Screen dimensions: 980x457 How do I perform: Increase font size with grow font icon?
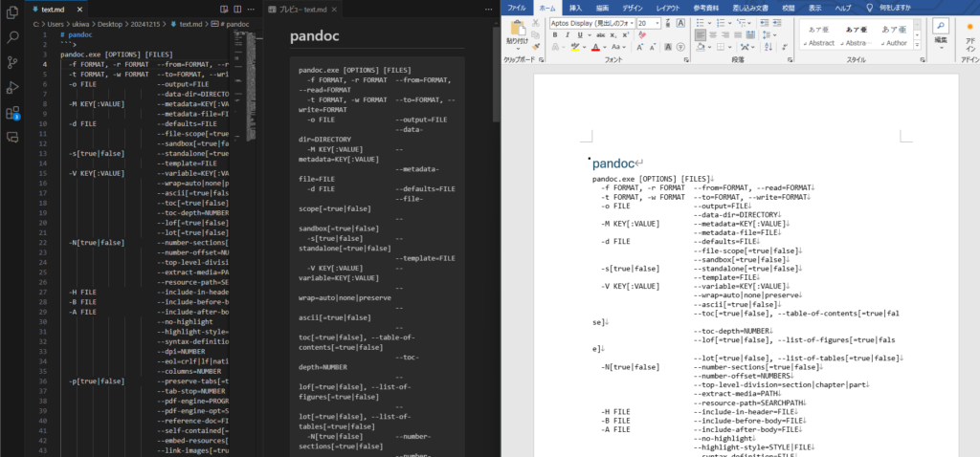tap(639, 47)
